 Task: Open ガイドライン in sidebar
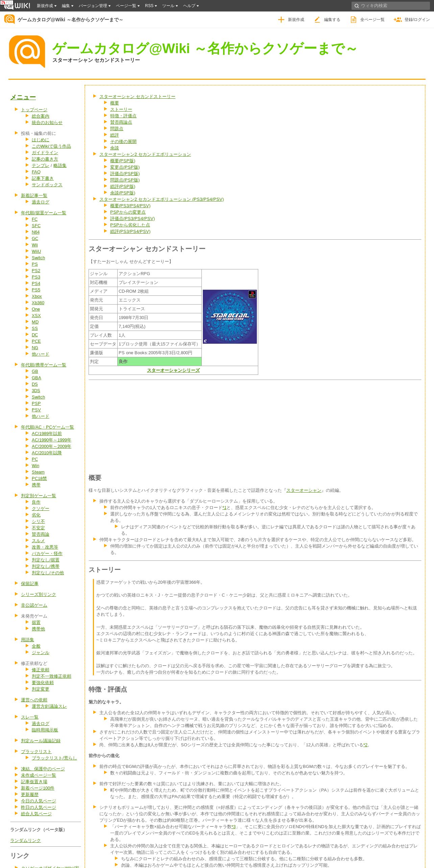pos(45,153)
